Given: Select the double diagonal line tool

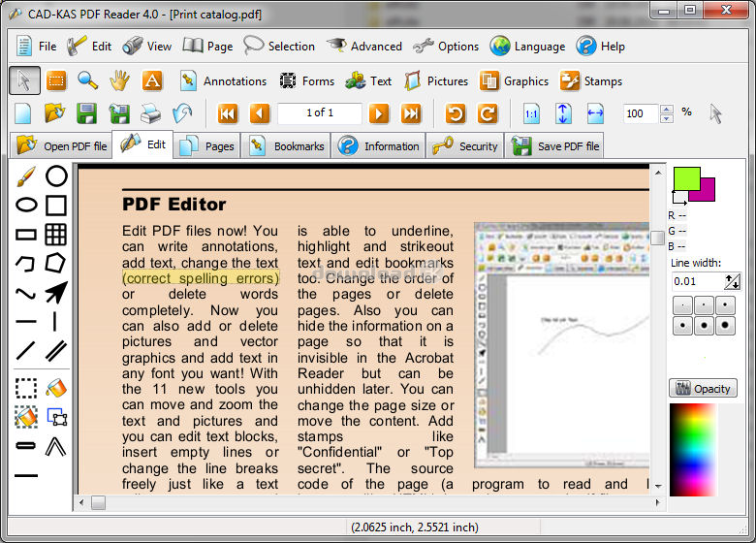Looking at the screenshot, I should click(x=56, y=351).
